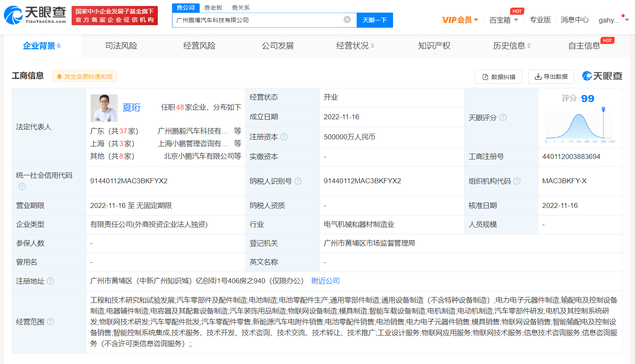Switch to the 查公司 search tab
The width and height of the screenshot is (635, 364).
click(186, 8)
